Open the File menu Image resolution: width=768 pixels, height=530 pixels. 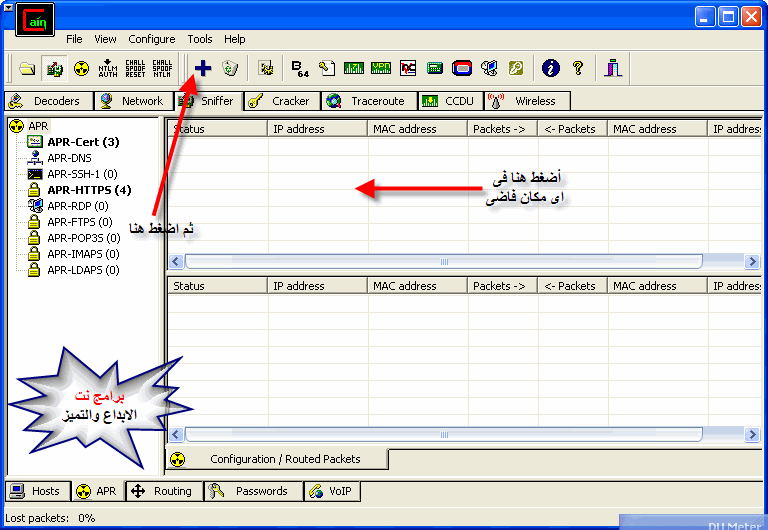click(x=74, y=39)
